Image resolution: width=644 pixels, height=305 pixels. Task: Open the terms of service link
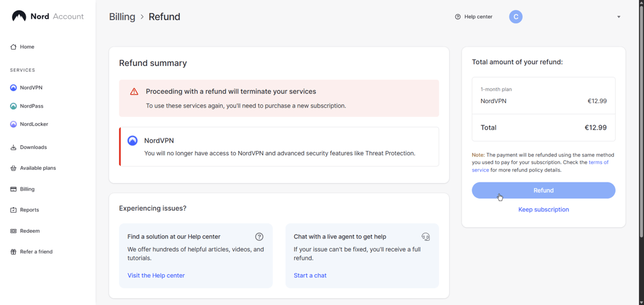click(x=540, y=166)
